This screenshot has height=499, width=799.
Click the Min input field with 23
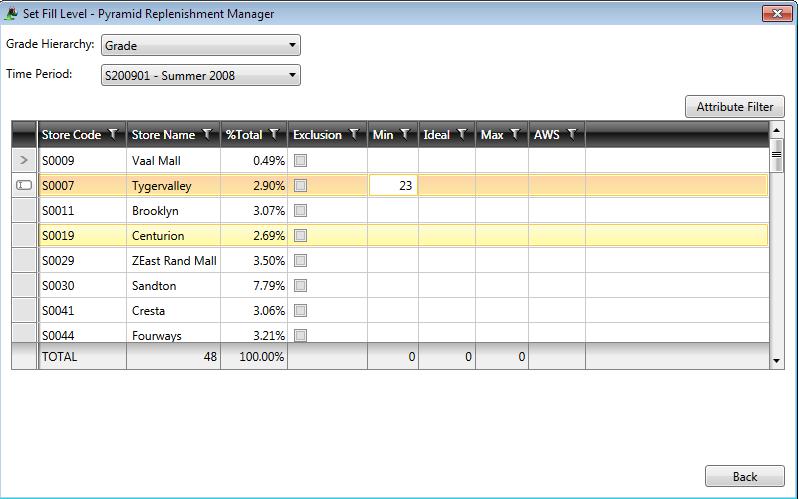pos(393,186)
